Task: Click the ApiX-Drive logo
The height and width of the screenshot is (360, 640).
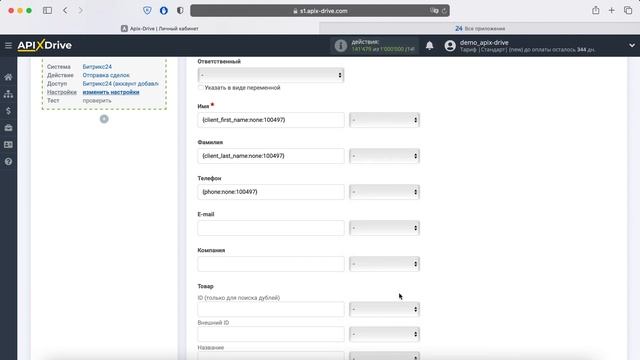Action: (x=44, y=45)
